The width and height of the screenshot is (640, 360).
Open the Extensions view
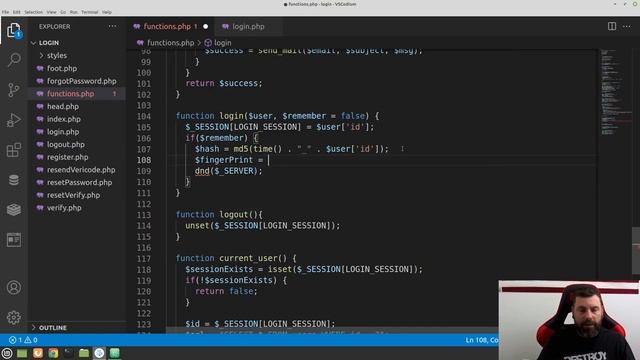coord(13,150)
